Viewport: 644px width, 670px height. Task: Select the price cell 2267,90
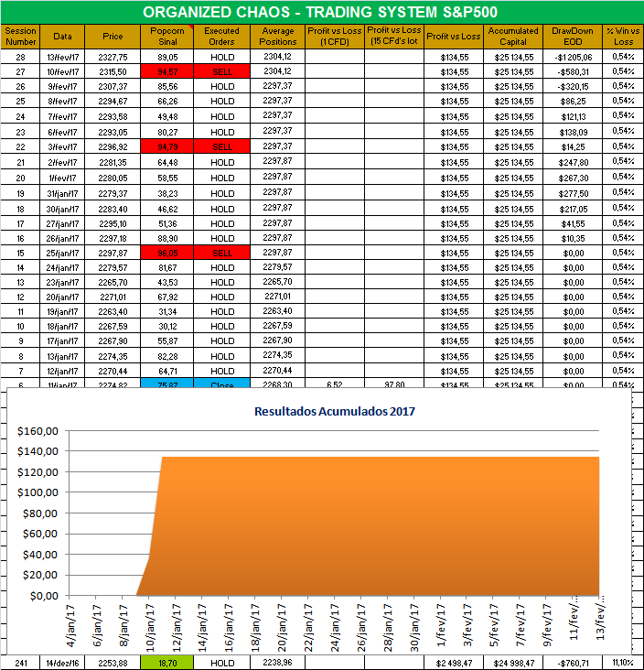pos(113,340)
